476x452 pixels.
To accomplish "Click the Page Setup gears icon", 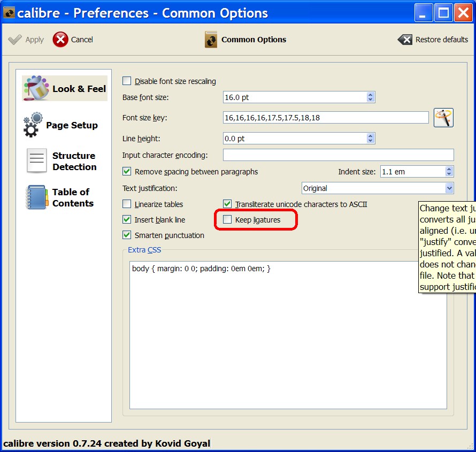I will pyautogui.click(x=33, y=125).
